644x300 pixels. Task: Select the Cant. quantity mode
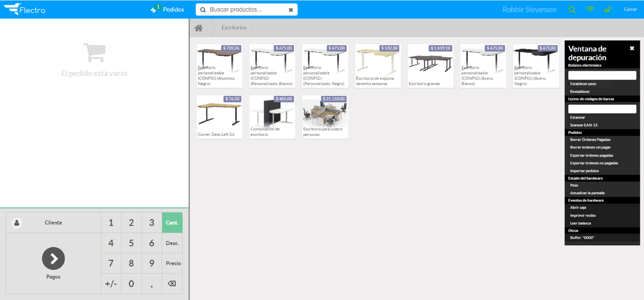point(172,223)
